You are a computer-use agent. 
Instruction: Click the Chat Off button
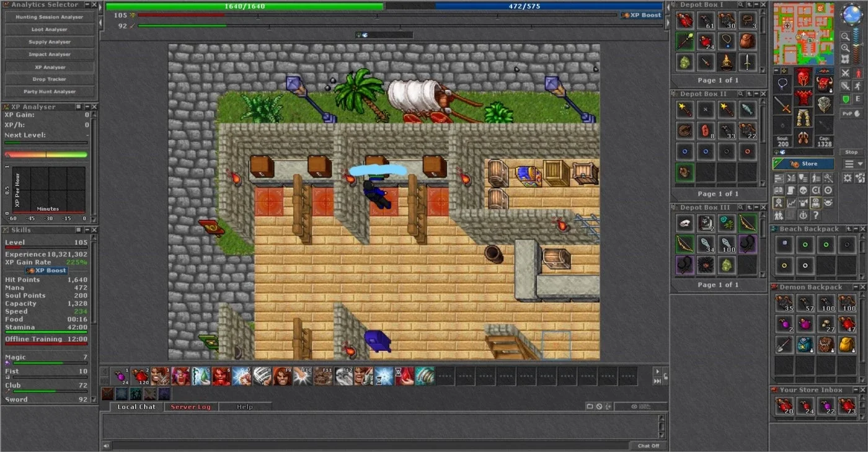[649, 446]
